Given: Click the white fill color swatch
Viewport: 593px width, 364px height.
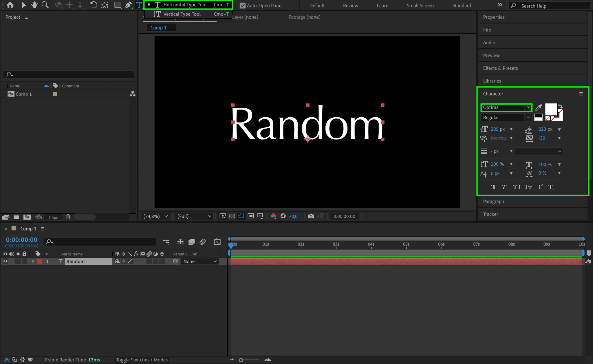Looking at the screenshot, I should 550,109.
